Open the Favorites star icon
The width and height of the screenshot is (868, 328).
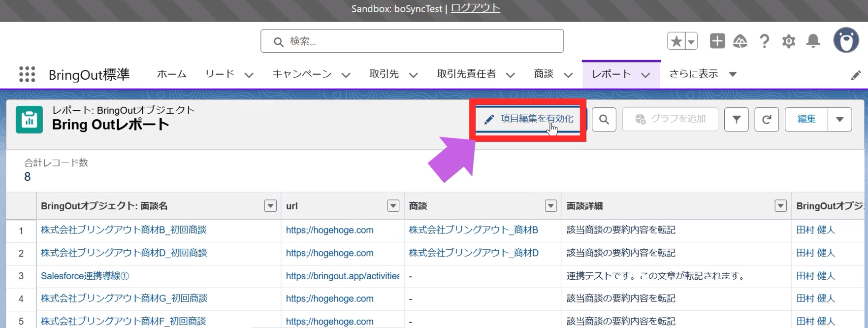(x=676, y=41)
